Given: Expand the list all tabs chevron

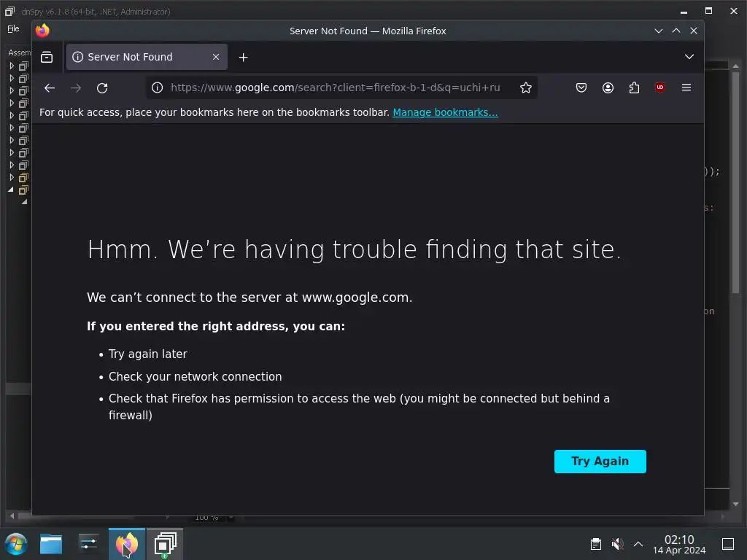Looking at the screenshot, I should (689, 57).
